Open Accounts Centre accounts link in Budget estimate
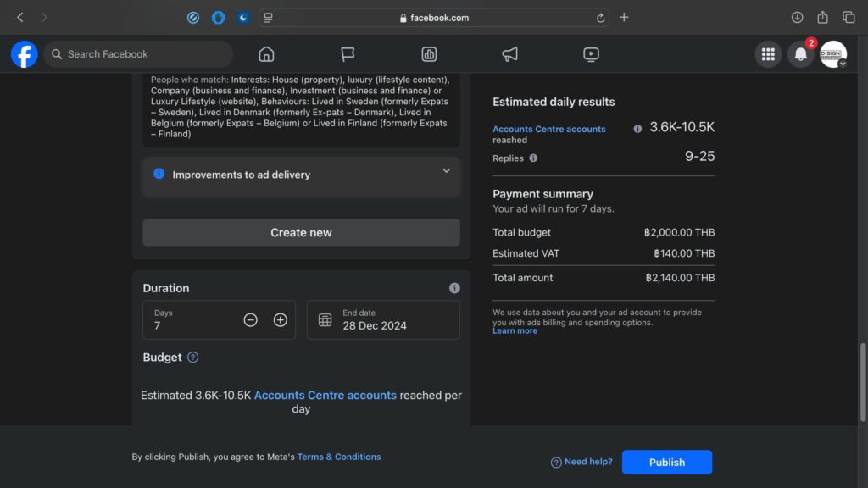 (325, 395)
